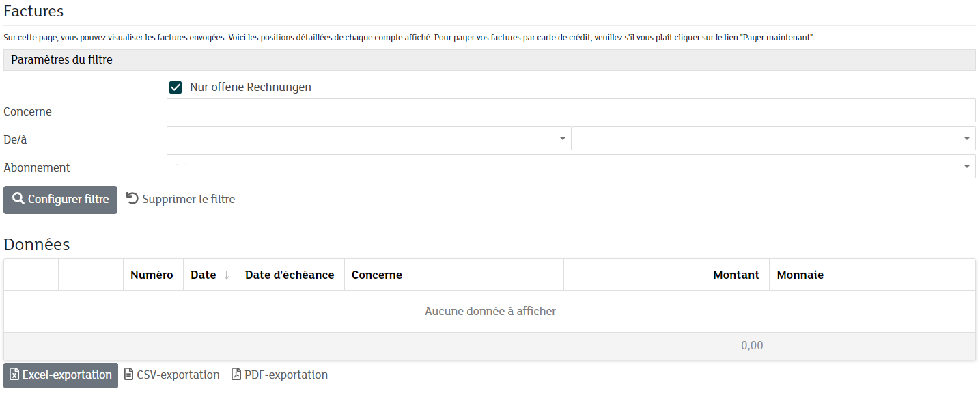Open the De/à end date dropdown

(967, 139)
